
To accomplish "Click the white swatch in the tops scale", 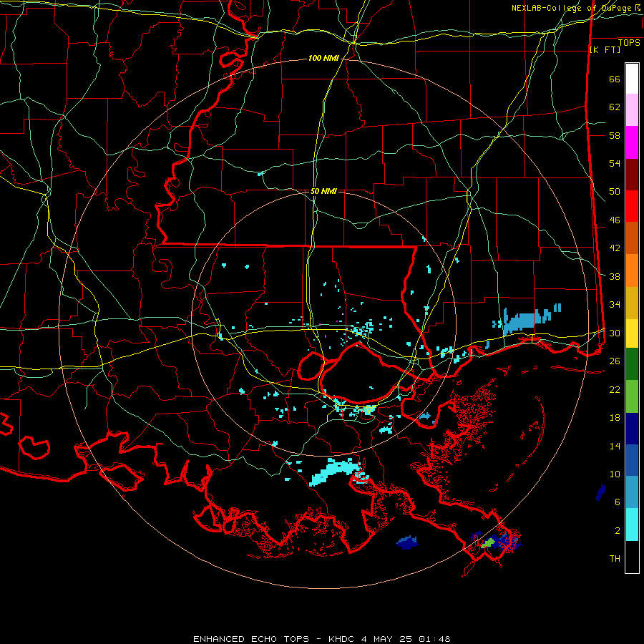I will click(x=632, y=79).
